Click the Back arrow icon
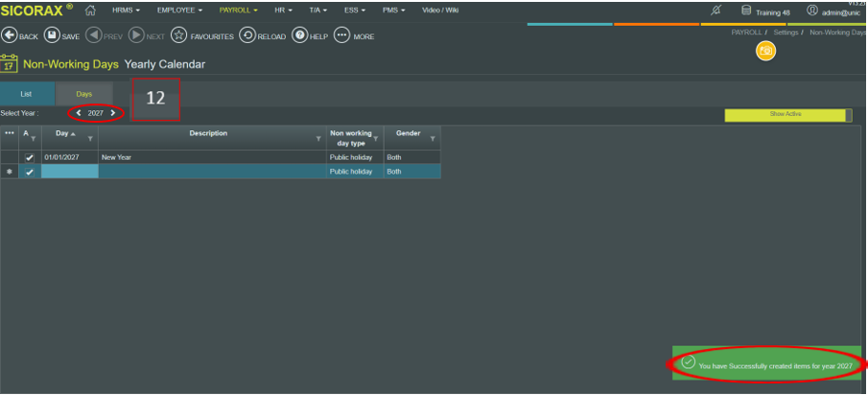 tap(10, 35)
